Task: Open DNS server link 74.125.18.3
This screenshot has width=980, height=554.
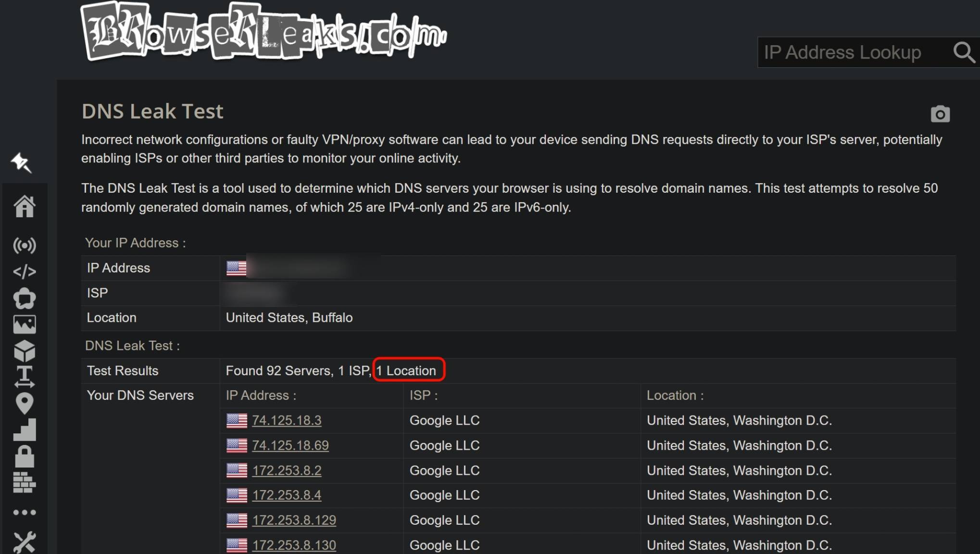Action: 287,420
